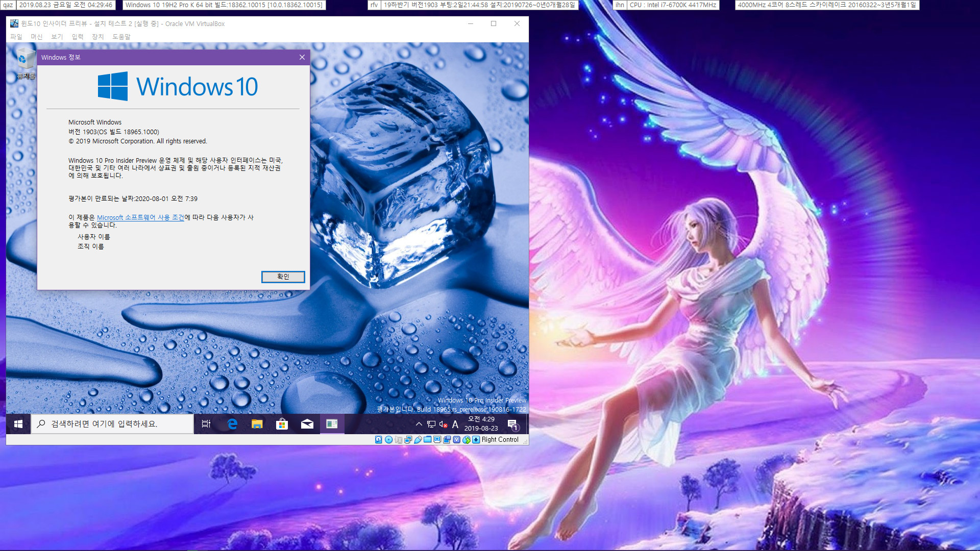This screenshot has height=551, width=980.
Task: Click the USB devices indicator in status bar
Action: tap(418, 439)
